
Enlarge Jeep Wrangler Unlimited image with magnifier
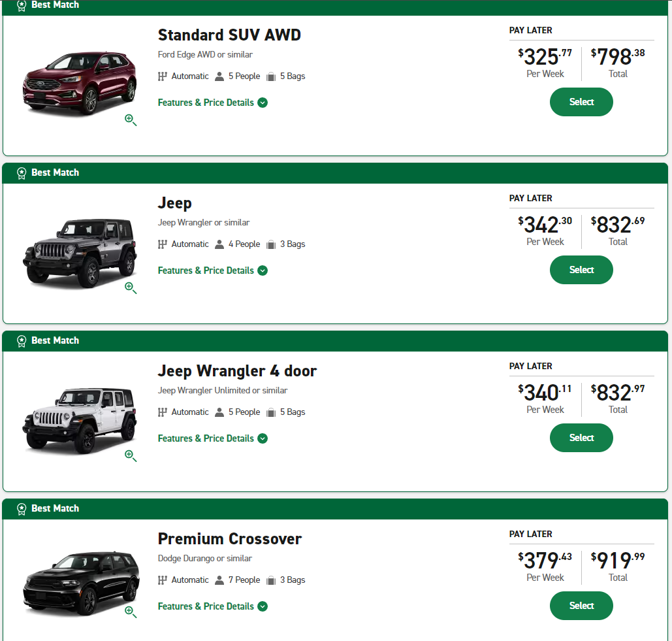point(131,455)
